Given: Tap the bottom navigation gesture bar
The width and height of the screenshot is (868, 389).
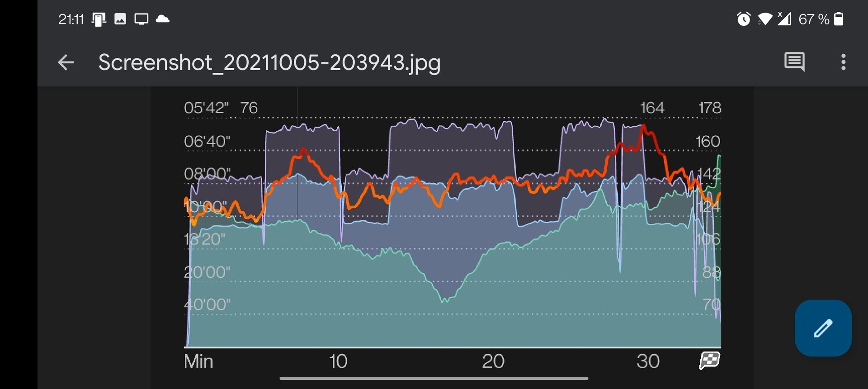Looking at the screenshot, I should tap(434, 378).
